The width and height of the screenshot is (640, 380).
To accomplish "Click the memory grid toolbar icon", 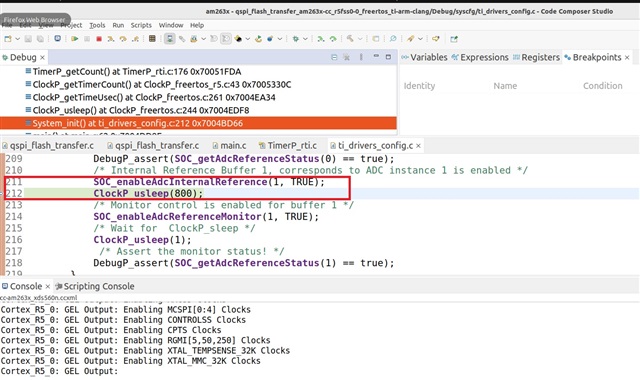I will point(152,39).
